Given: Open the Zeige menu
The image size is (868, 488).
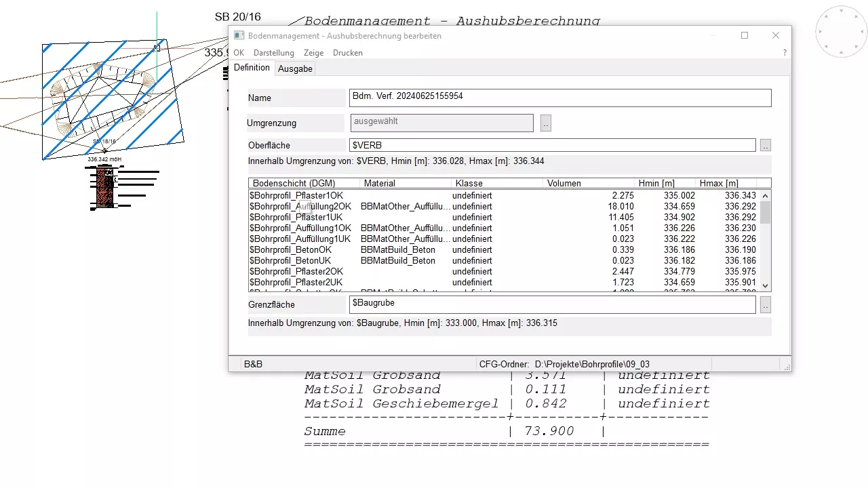Looking at the screenshot, I should [313, 52].
